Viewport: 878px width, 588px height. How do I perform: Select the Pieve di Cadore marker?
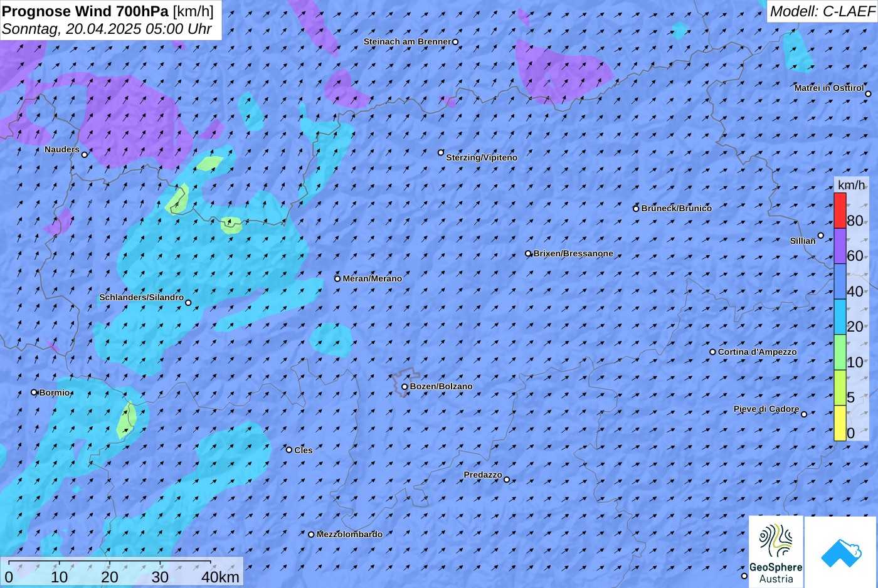804,414
